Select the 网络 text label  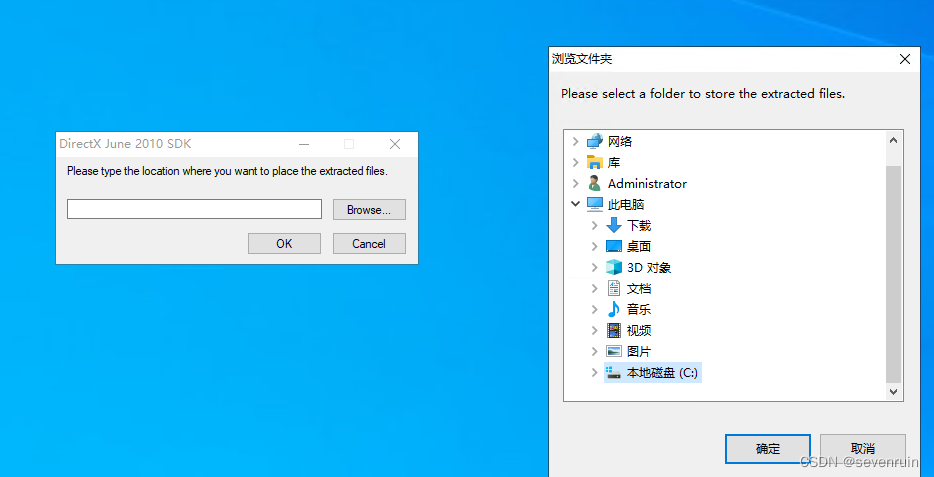[620, 142]
